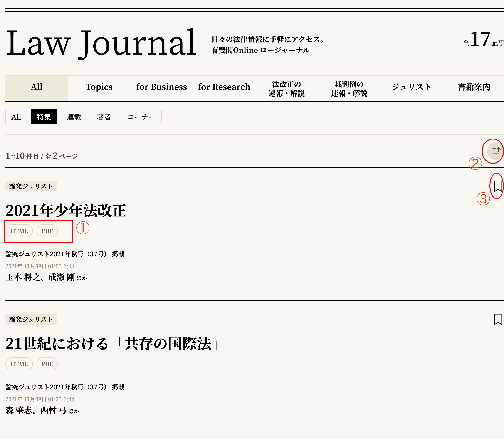This screenshot has height=439, width=504.
Task: Bookmark the 21世紀における共存の国際法 article
Action: pos(498,319)
